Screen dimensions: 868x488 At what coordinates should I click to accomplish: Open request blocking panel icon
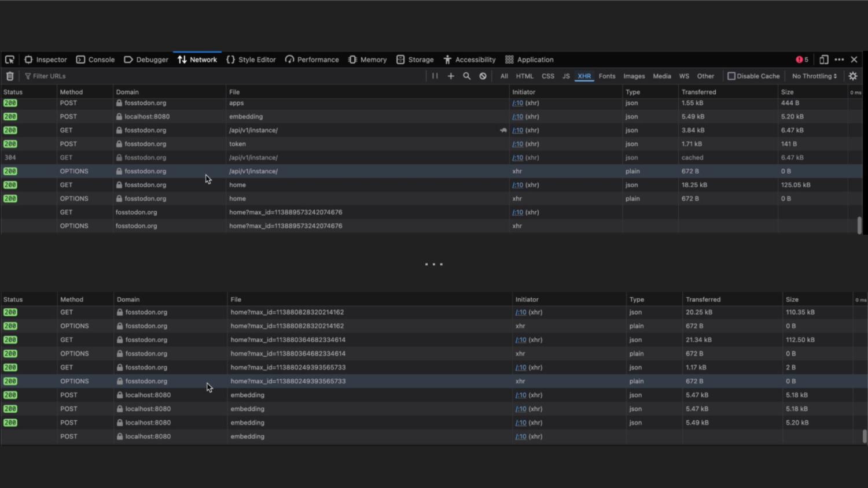(x=483, y=76)
